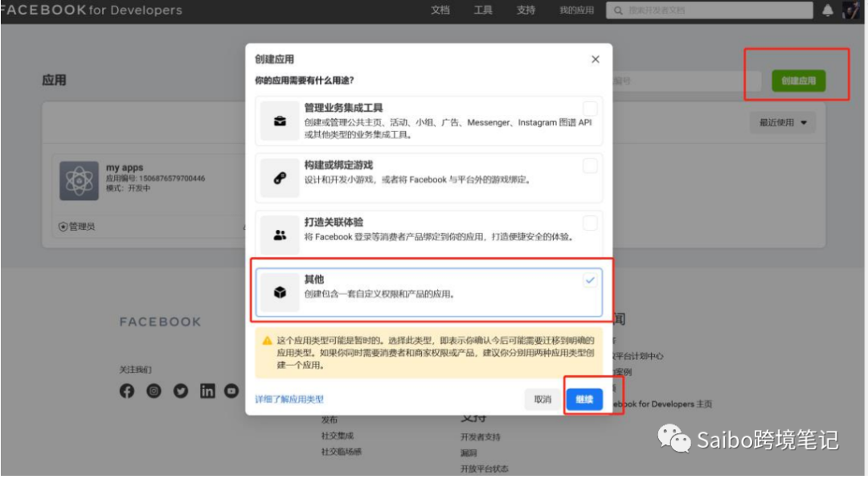
Task: Click the blue 继续 button
Action: [584, 399]
